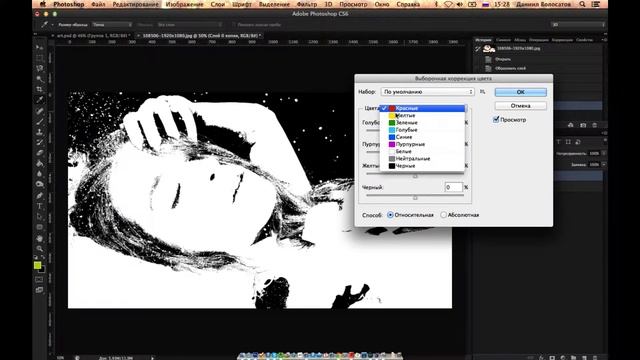640x360 pixels.
Task: Open the Образец sample layers dropdown
Action: (189, 24)
